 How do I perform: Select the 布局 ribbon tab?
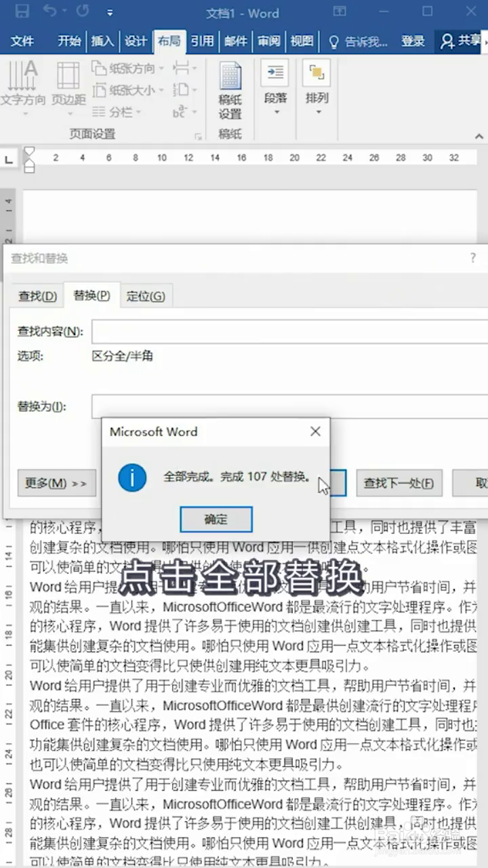(x=169, y=41)
